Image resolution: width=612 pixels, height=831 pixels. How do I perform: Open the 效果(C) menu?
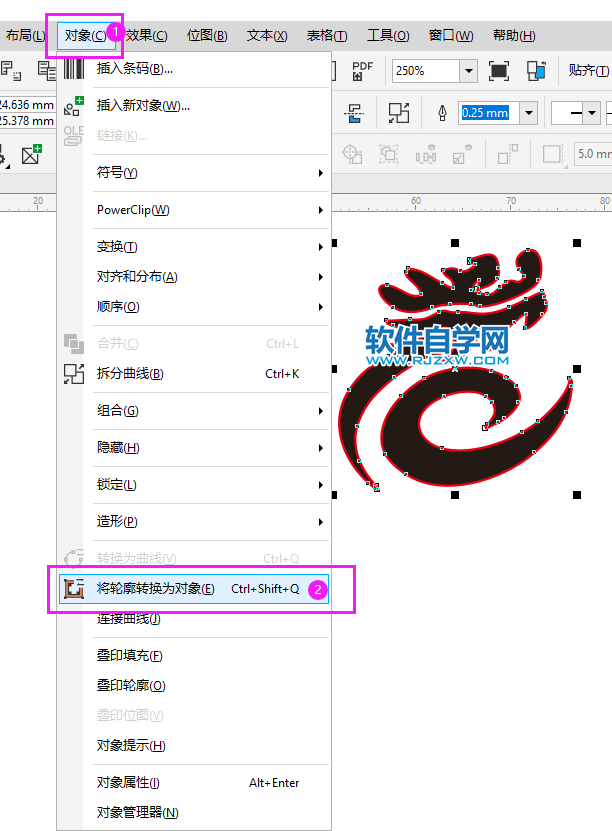147,36
